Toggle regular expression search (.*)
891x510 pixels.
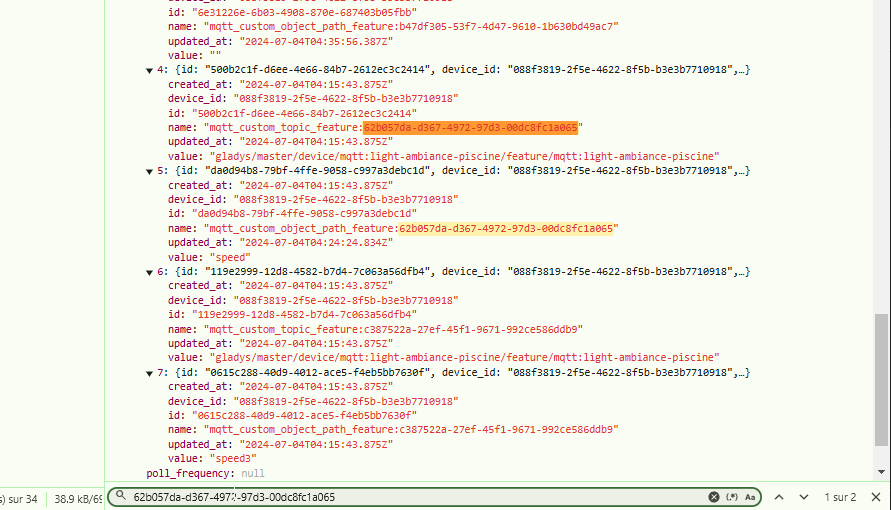[731, 497]
